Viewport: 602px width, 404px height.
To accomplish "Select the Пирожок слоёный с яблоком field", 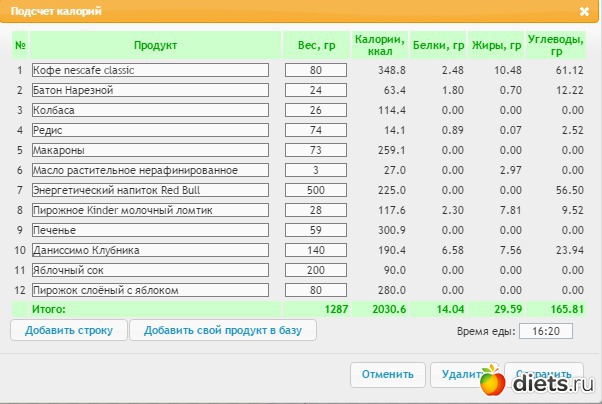I will (x=150, y=290).
